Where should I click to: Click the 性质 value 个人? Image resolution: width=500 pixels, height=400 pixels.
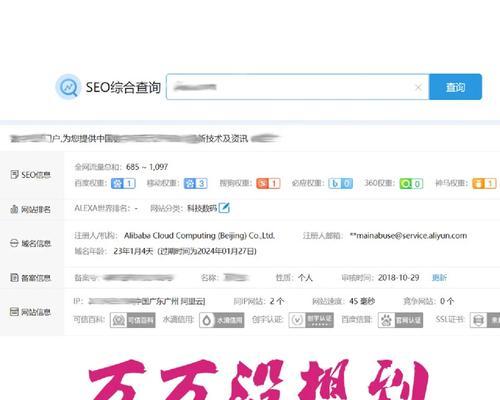click(305, 277)
